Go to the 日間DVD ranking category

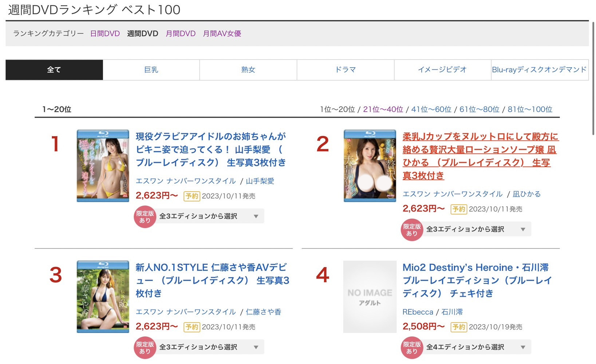click(x=105, y=33)
